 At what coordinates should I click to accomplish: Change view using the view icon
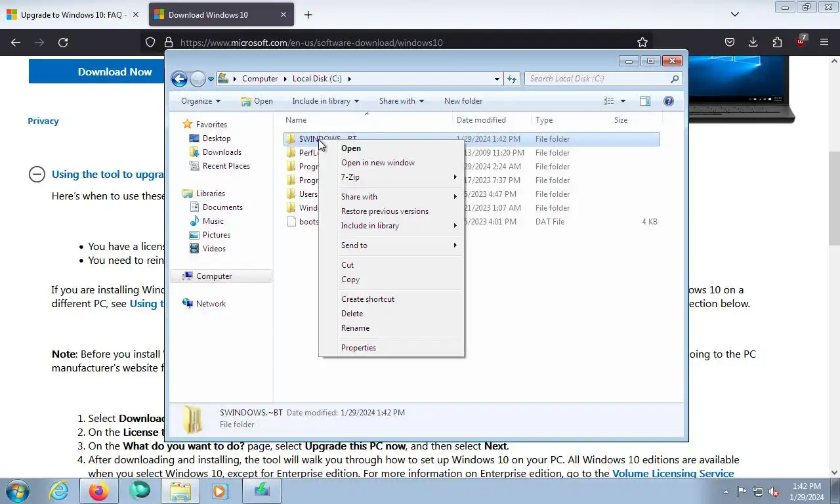click(609, 101)
